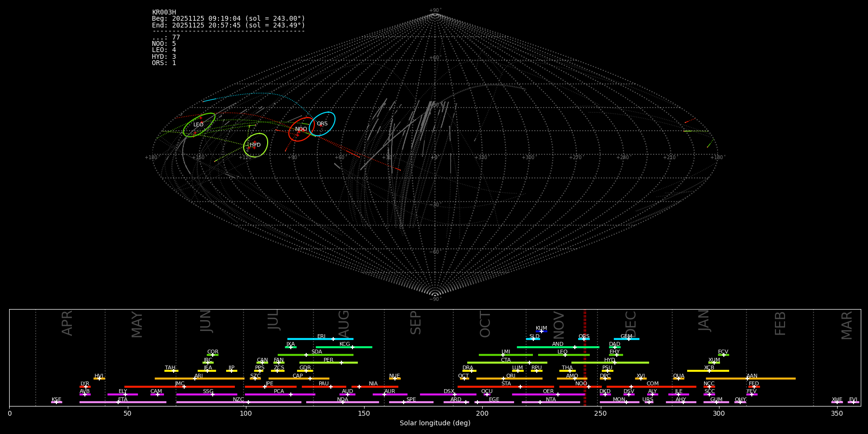Viewport: 868px width, 434px height.
Task: Click the +90 latitude label atop the sky map
Action: pyautogui.click(x=434, y=10)
